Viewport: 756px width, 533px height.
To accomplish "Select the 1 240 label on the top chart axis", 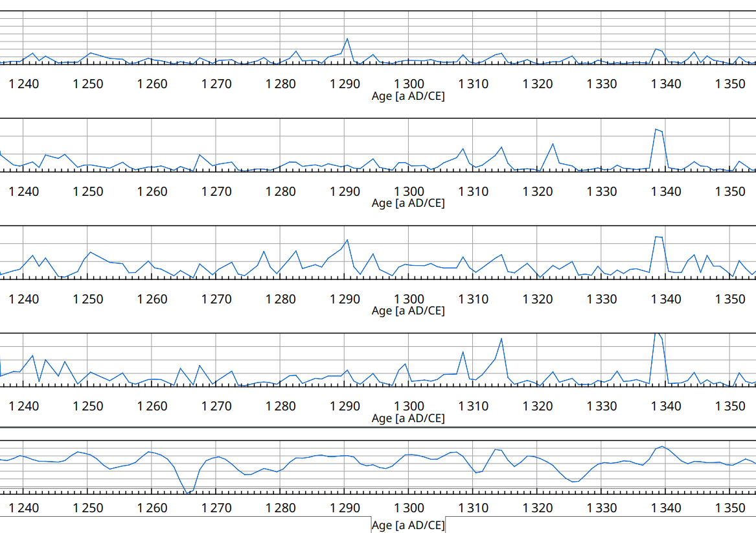I will pyautogui.click(x=24, y=84).
